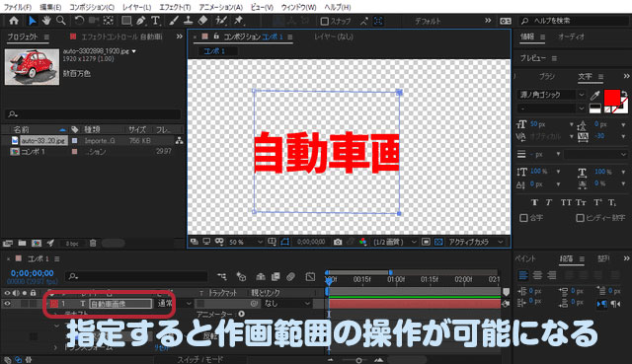This screenshot has width=632, height=364.
Task: Select the red car image thumbnail
Action: pos(32,67)
